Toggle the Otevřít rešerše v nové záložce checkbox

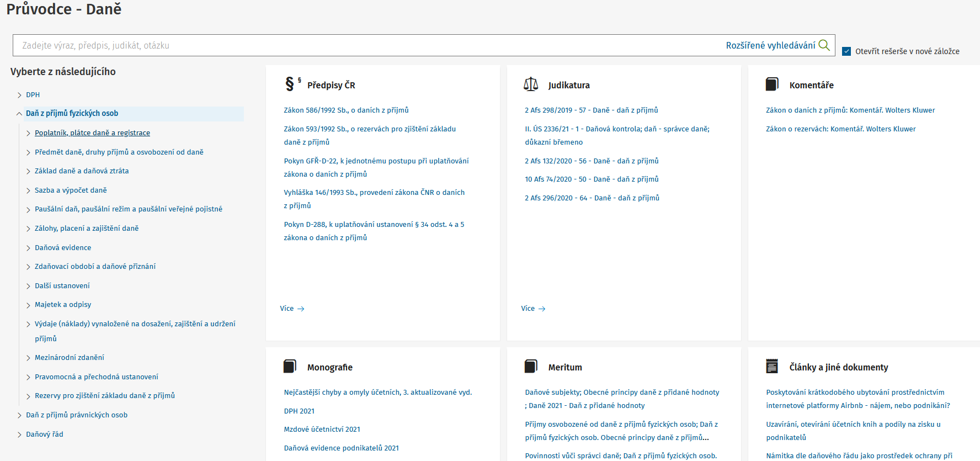point(846,51)
